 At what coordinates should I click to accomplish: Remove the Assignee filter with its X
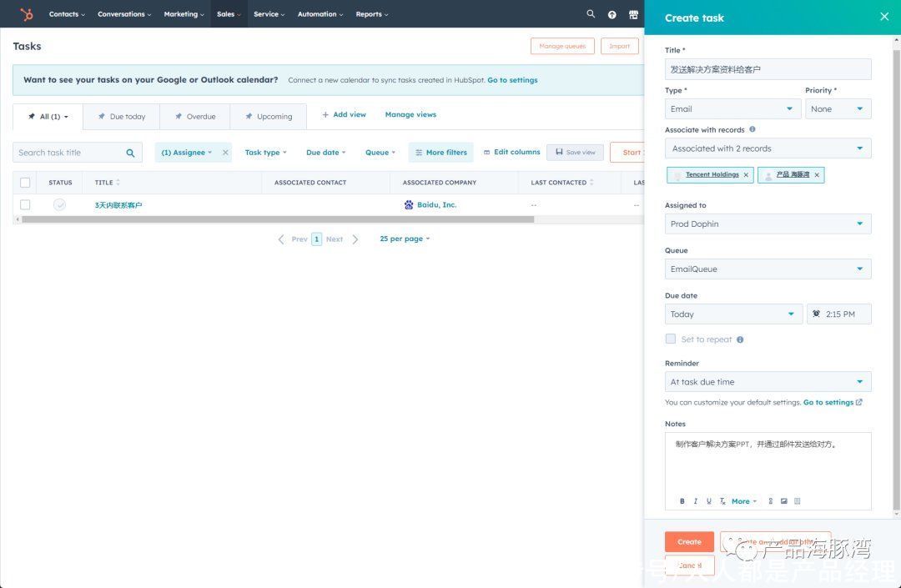(225, 152)
